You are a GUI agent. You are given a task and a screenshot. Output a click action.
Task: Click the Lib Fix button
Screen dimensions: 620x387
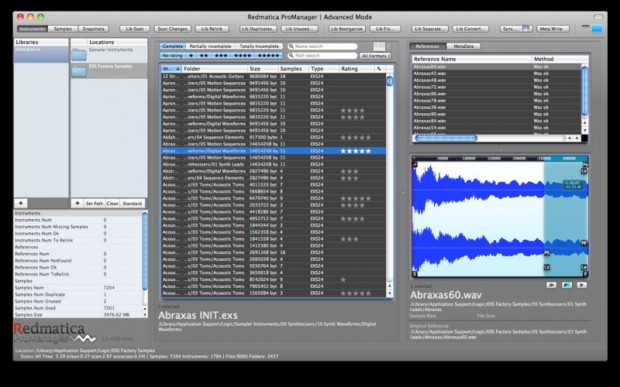click(x=385, y=29)
